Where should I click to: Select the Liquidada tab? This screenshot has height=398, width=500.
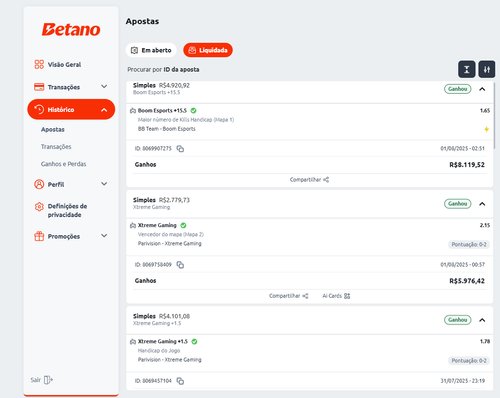pyautogui.click(x=208, y=50)
